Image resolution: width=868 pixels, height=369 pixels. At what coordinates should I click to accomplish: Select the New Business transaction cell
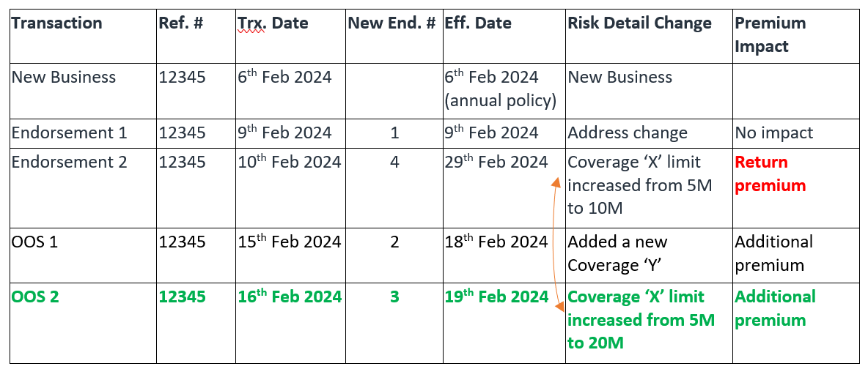point(64,77)
